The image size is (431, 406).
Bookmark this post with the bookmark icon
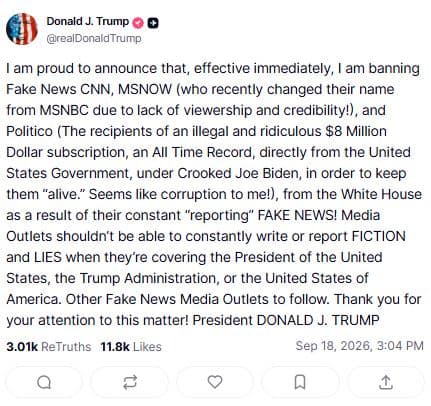point(300,382)
